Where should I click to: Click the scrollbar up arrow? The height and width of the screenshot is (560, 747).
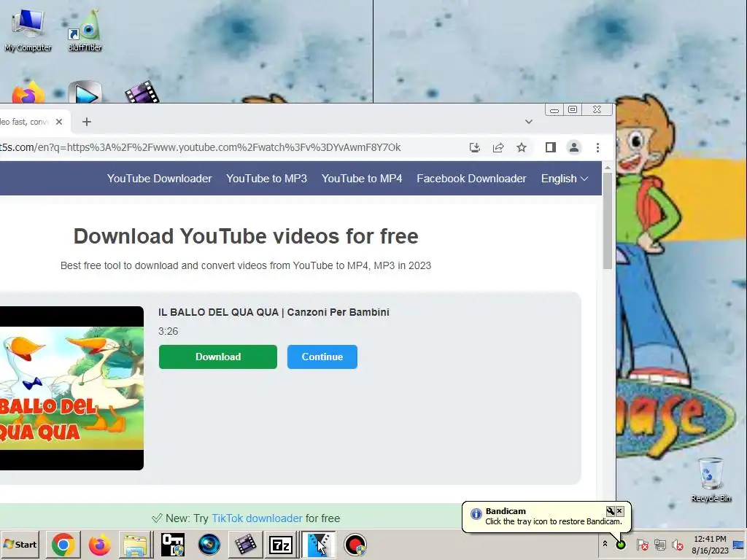[x=608, y=168]
